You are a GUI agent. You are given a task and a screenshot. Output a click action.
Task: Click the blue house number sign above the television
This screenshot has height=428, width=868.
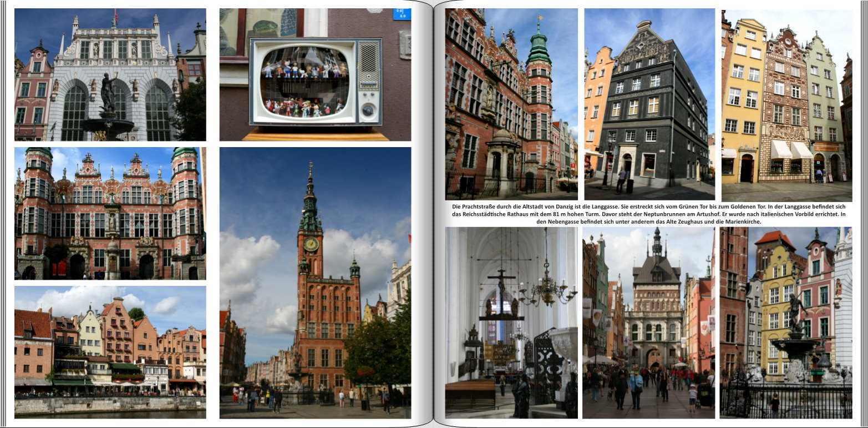click(402, 14)
